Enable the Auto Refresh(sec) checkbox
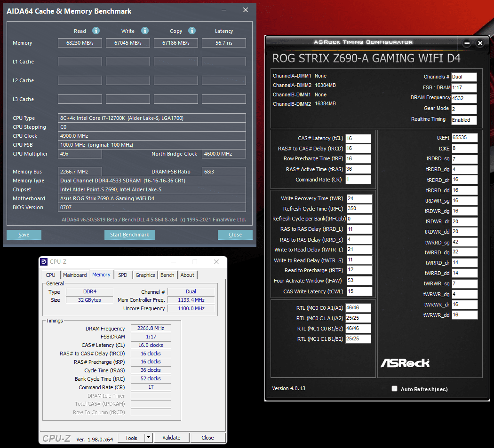This screenshot has height=448, width=494. (394, 388)
